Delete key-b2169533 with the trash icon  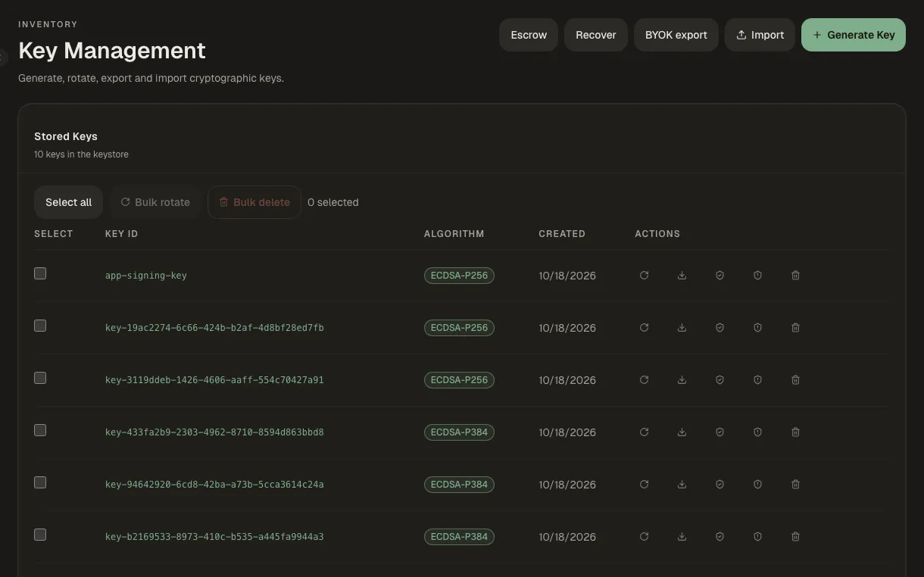click(x=795, y=537)
